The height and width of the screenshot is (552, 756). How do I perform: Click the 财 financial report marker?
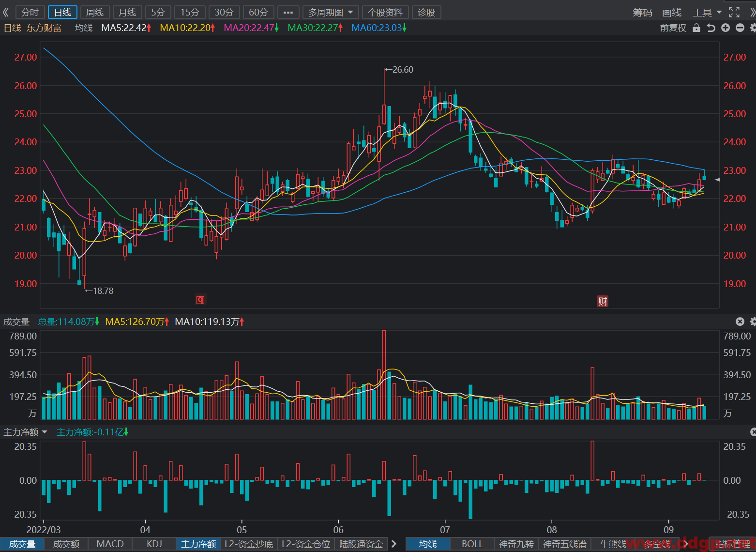coord(603,301)
